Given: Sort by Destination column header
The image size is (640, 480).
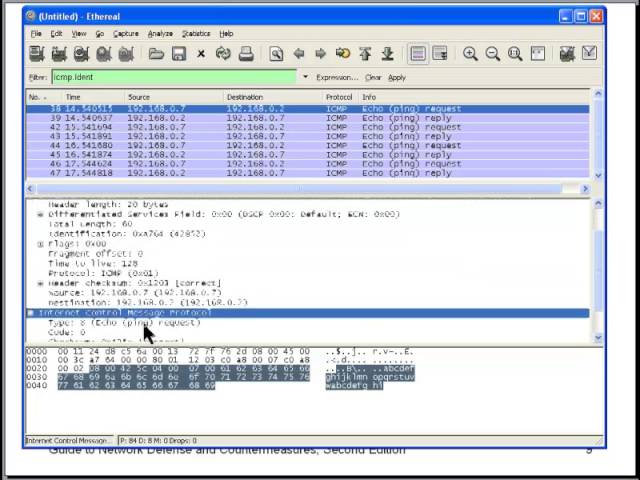Looking at the screenshot, I should [x=273, y=97].
